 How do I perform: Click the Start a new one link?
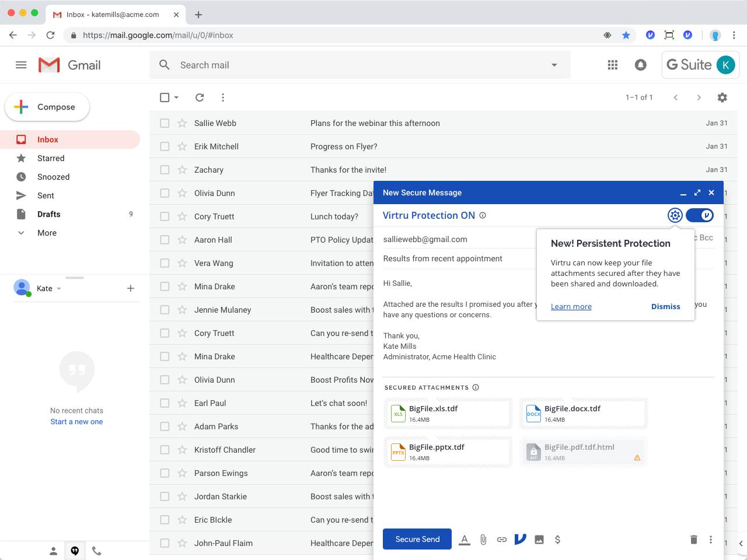click(x=76, y=422)
